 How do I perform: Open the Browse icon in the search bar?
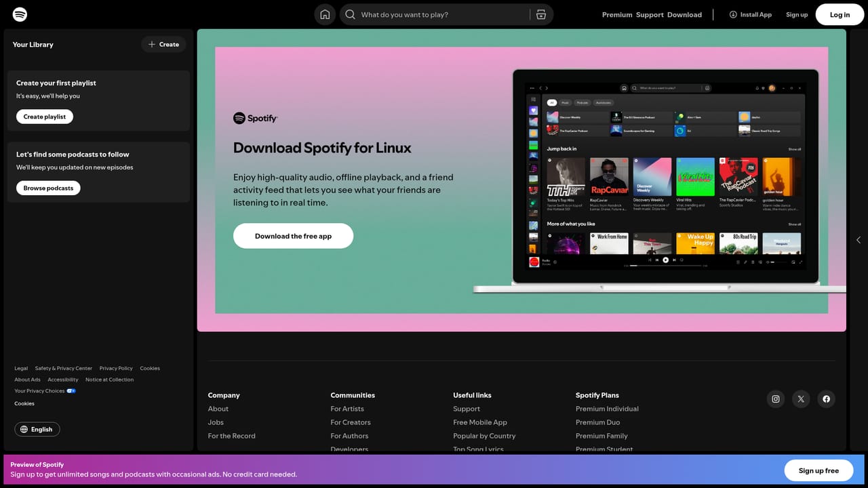[541, 14]
